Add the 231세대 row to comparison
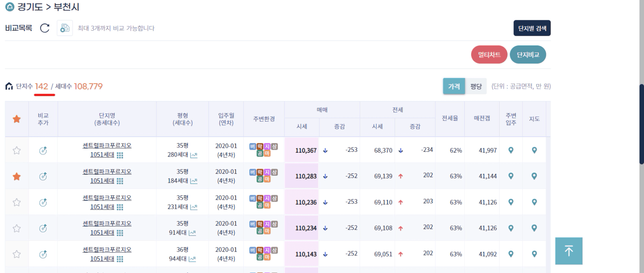The image size is (644, 273). click(x=43, y=202)
